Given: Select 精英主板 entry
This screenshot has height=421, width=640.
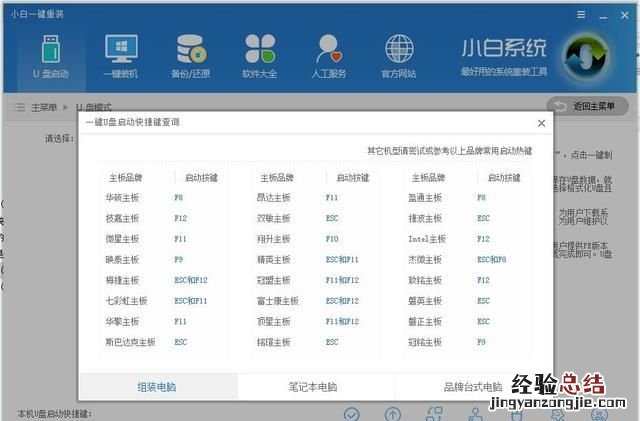Looking at the screenshot, I should [x=273, y=259].
